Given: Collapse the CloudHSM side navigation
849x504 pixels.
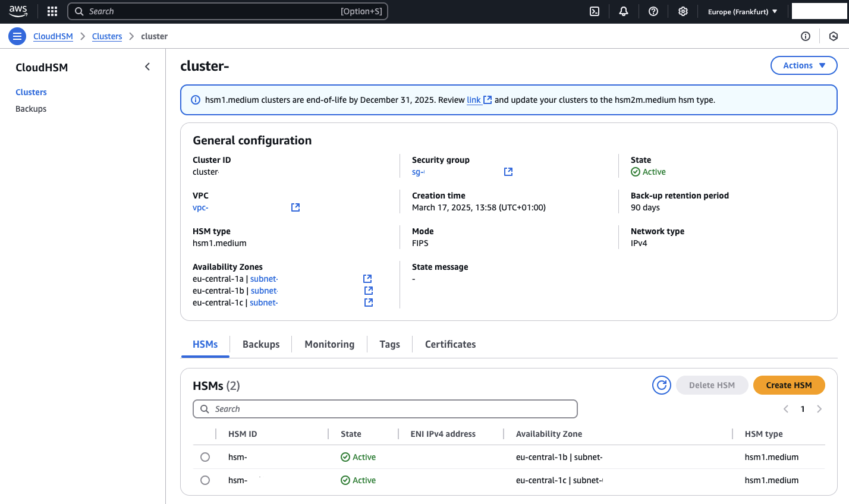Looking at the screenshot, I should coord(147,67).
